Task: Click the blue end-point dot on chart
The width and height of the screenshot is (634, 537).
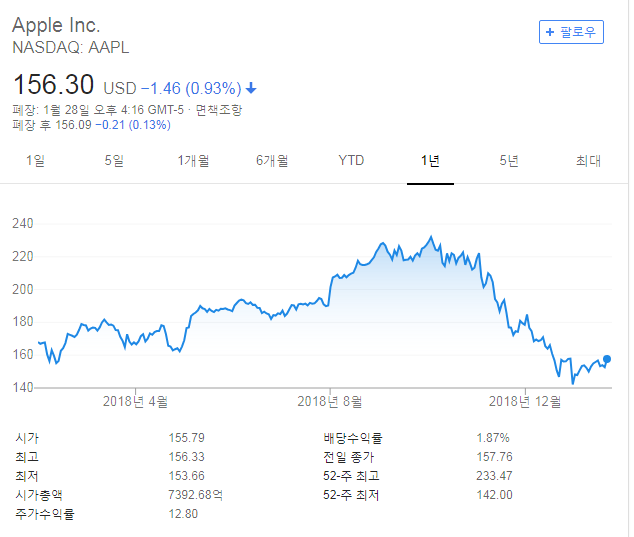Action: [607, 359]
